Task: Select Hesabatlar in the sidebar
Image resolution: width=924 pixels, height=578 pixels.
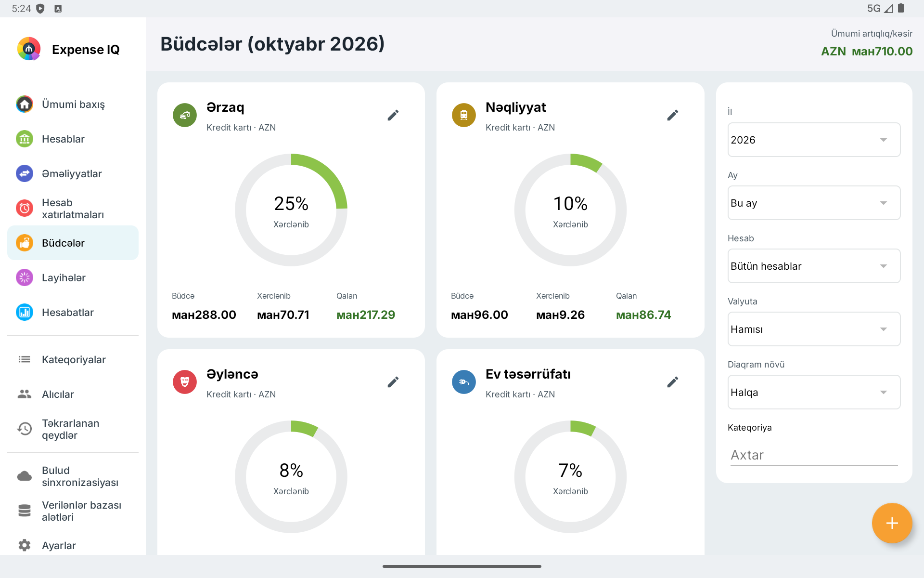Action: pyautogui.click(x=73, y=312)
